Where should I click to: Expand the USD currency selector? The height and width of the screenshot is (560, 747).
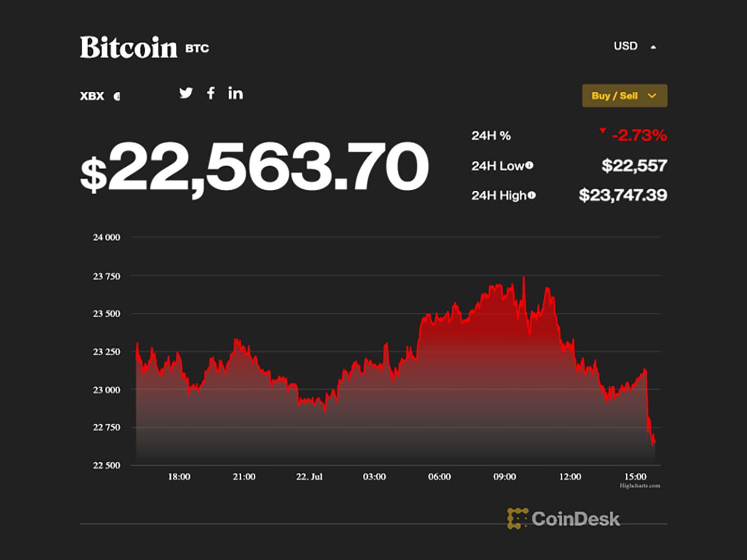click(x=626, y=46)
